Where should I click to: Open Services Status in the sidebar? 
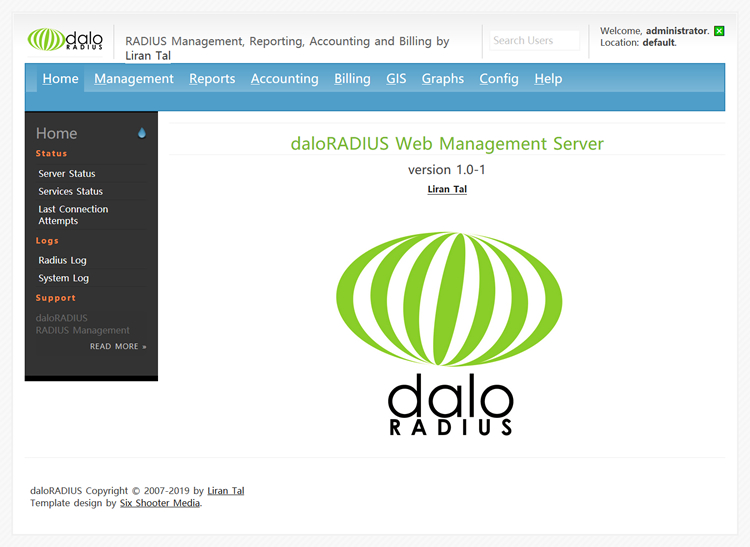point(71,191)
